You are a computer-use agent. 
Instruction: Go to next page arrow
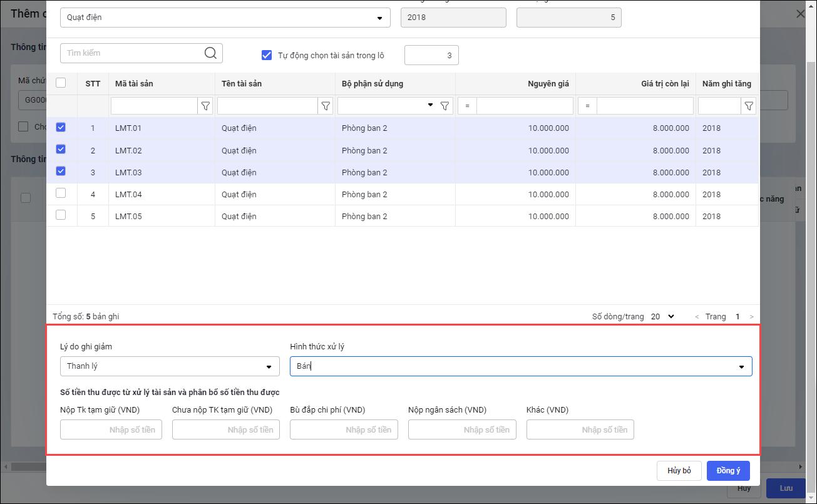[751, 317]
